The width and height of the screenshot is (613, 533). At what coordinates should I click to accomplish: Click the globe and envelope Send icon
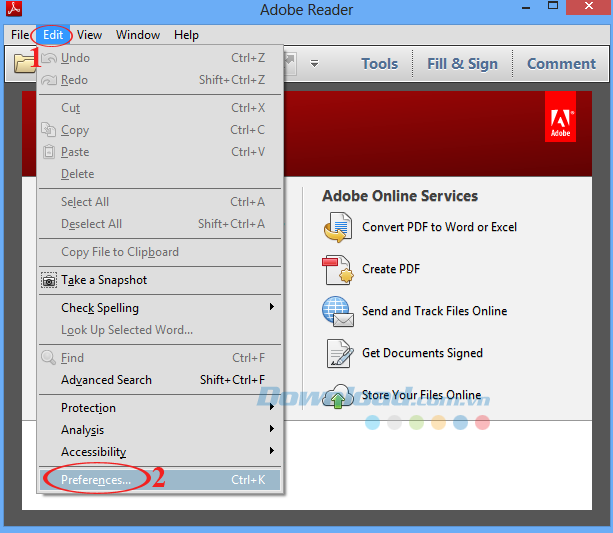(338, 312)
